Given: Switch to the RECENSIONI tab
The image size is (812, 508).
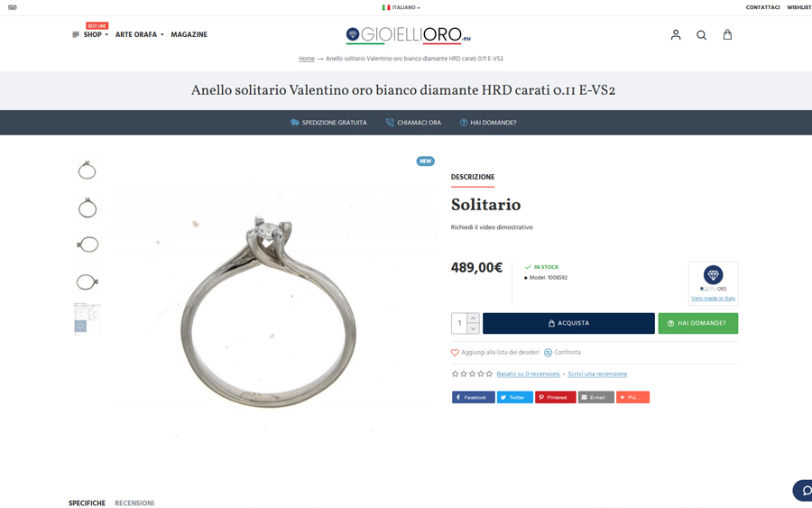Looking at the screenshot, I should click(134, 503).
